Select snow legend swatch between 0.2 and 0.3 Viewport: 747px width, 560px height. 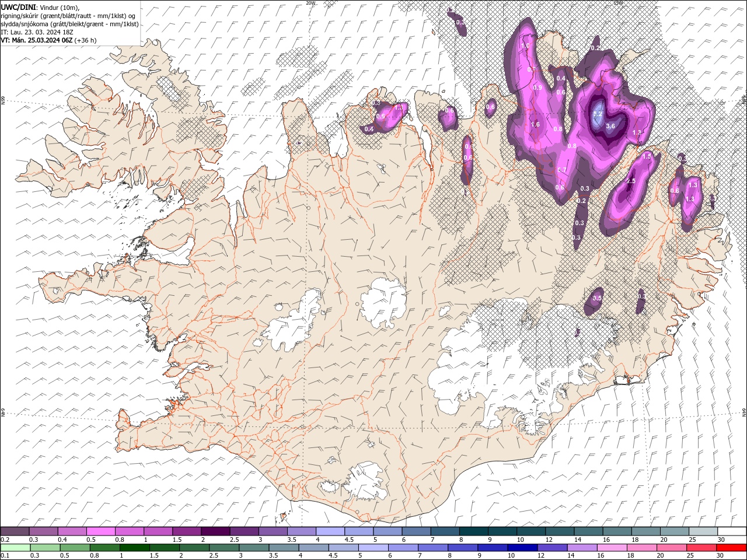pyautogui.click(x=15, y=531)
